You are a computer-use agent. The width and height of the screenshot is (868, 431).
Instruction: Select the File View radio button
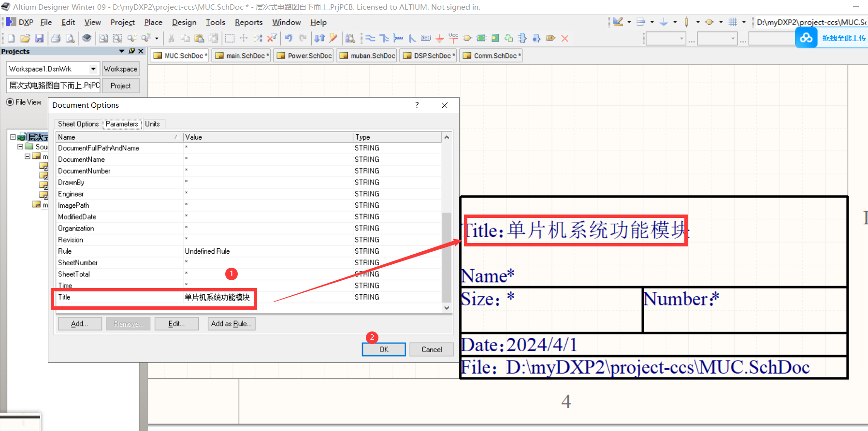pyautogui.click(x=10, y=102)
